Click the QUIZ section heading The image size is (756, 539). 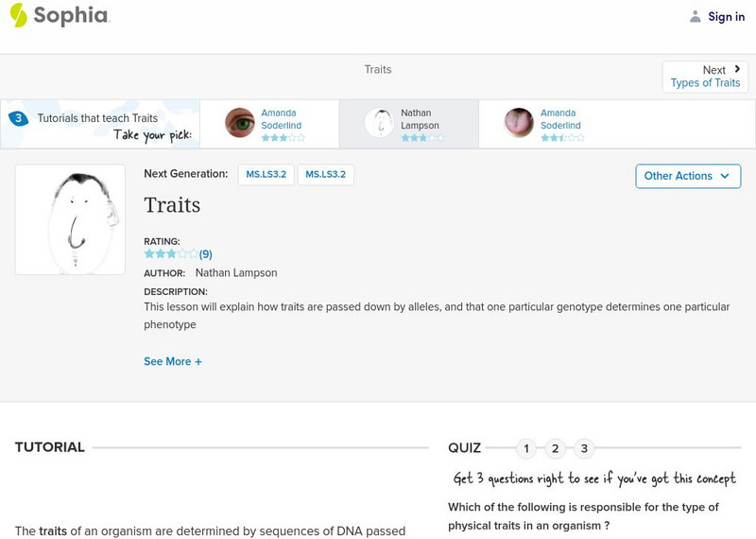[464, 448]
